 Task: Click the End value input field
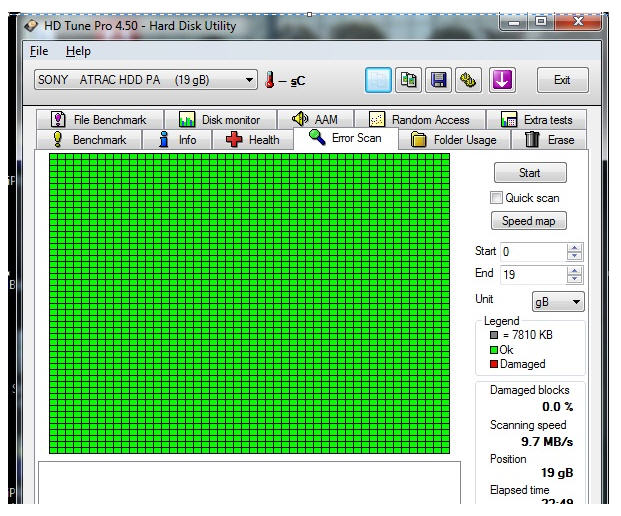pos(531,274)
